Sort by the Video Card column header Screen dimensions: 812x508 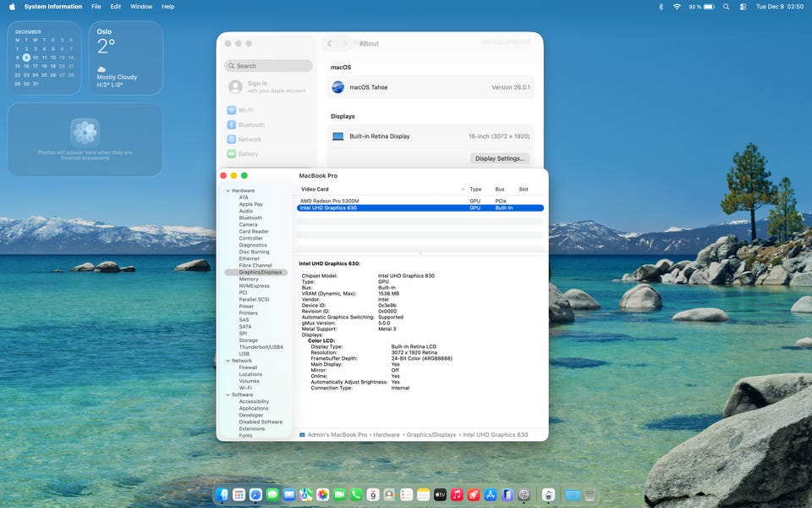(x=315, y=189)
